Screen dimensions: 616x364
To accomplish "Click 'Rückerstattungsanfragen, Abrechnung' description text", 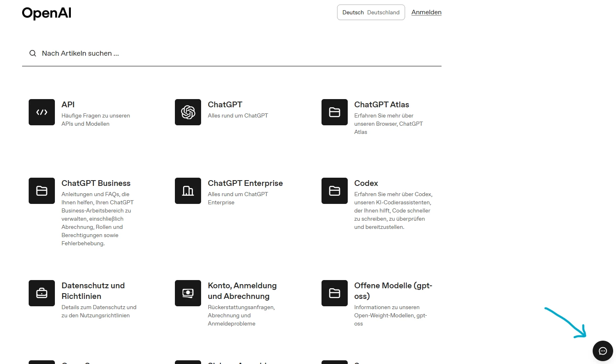I will click(x=241, y=315).
